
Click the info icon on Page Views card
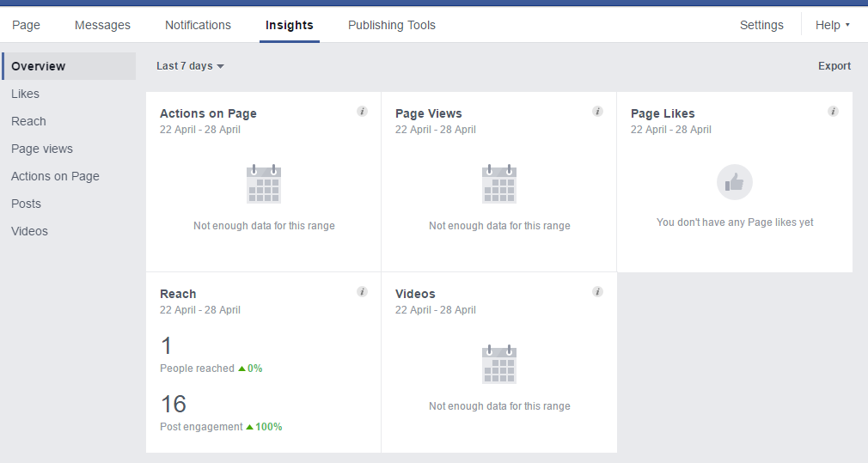pyautogui.click(x=597, y=112)
